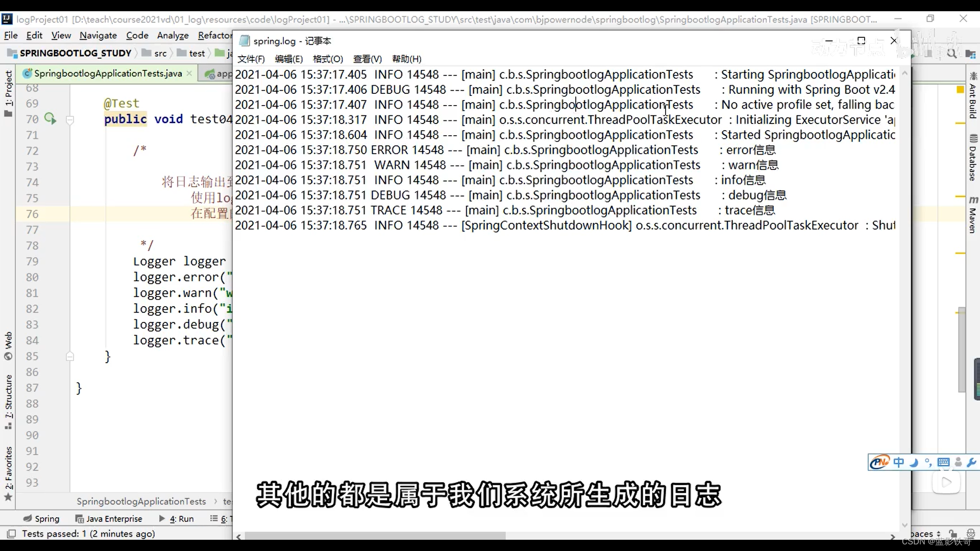Open the Navigate menu
The image size is (980, 551).
tap(98, 35)
